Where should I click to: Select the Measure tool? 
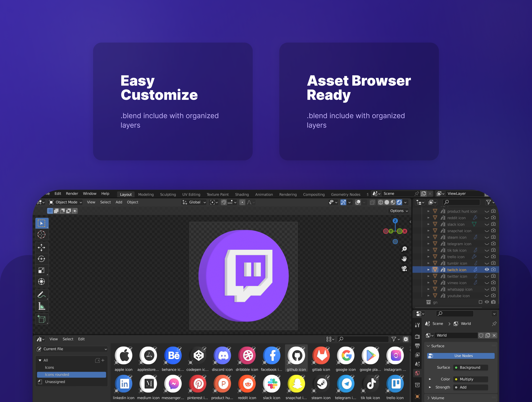[42, 306]
